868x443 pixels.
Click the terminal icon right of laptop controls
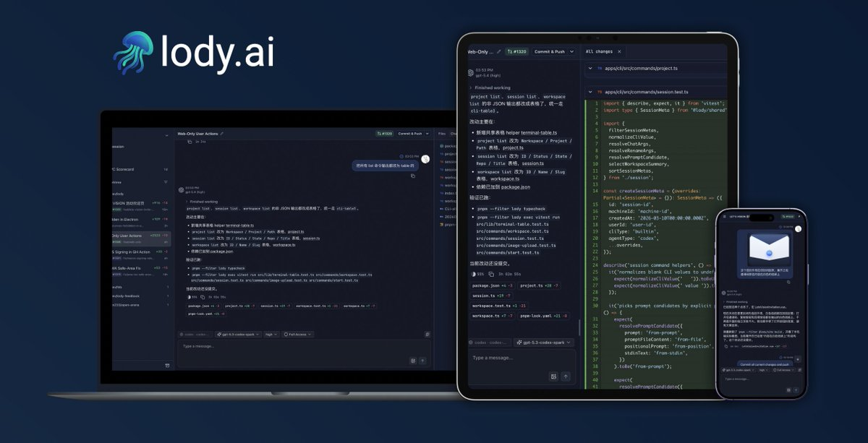pyautogui.click(x=427, y=335)
